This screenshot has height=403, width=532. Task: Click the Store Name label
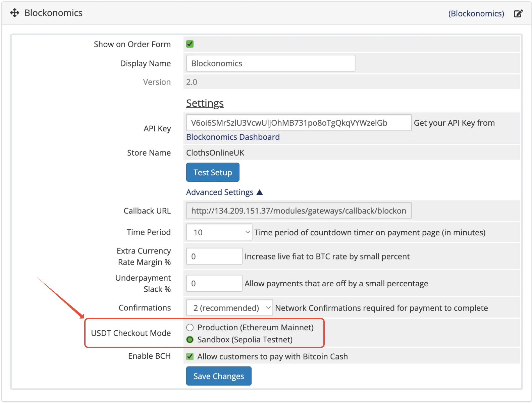[x=149, y=153]
